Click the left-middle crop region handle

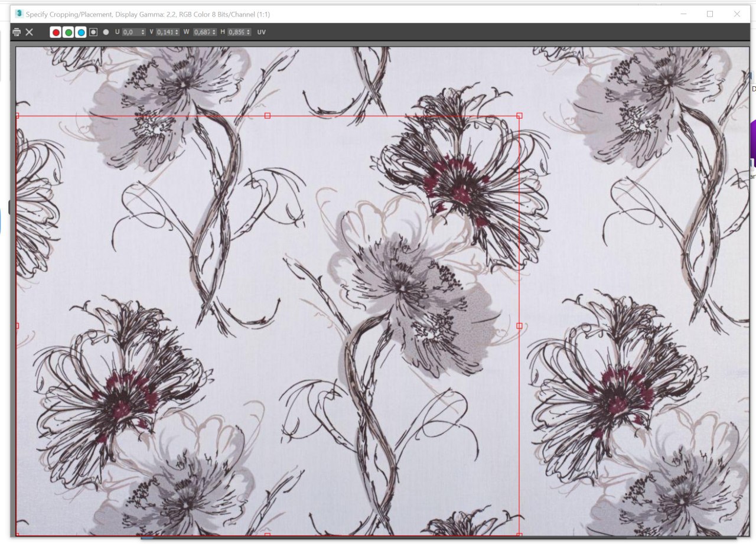[x=17, y=325]
